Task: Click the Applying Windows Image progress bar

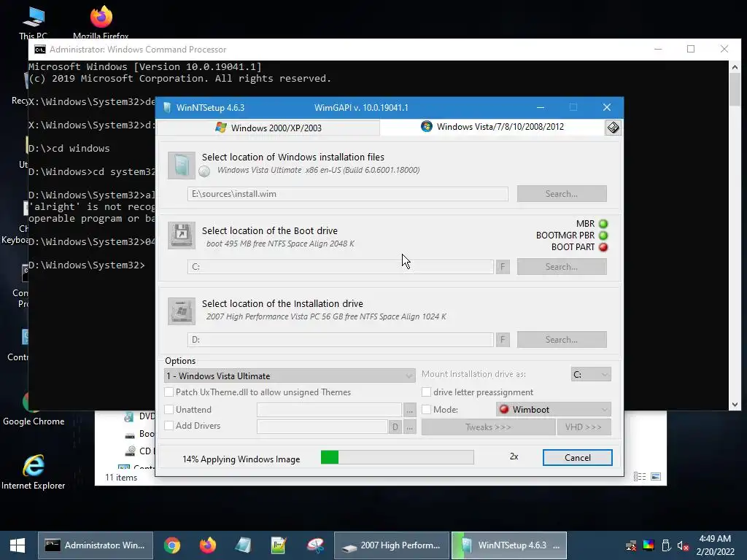Action: [398, 458]
